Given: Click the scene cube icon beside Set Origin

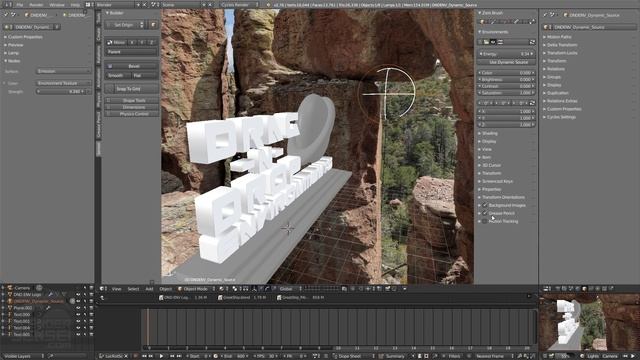Looking at the screenshot, I should [153, 25].
